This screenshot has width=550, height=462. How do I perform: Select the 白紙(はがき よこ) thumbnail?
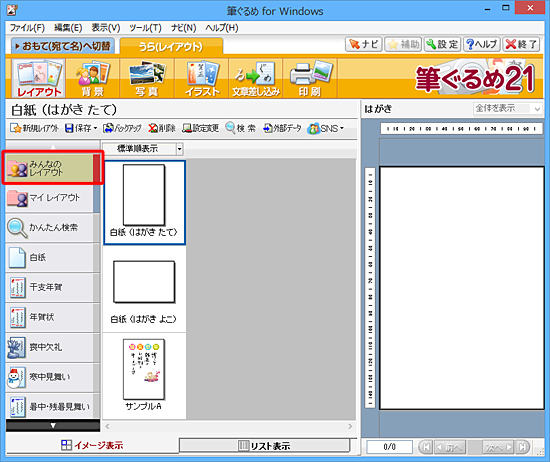144,289
